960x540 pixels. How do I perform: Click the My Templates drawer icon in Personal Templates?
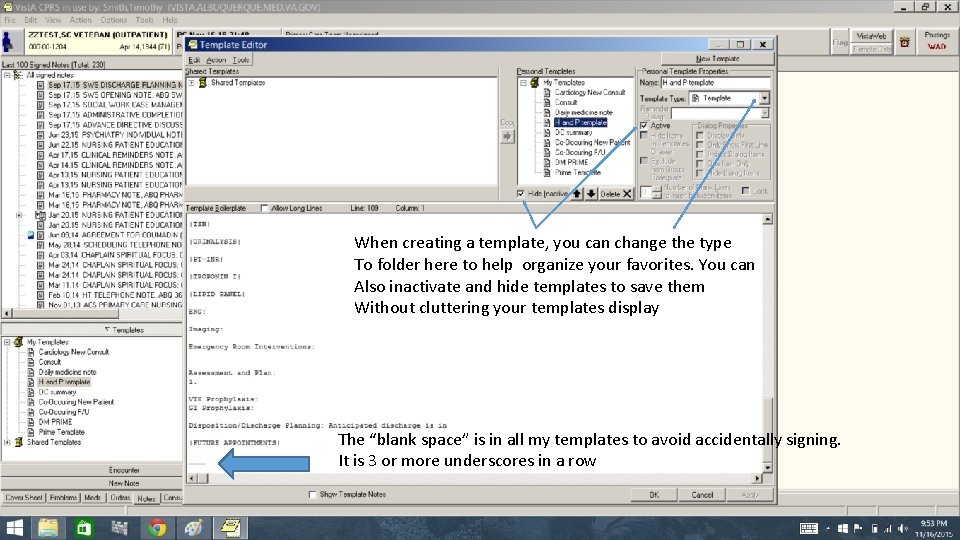534,83
